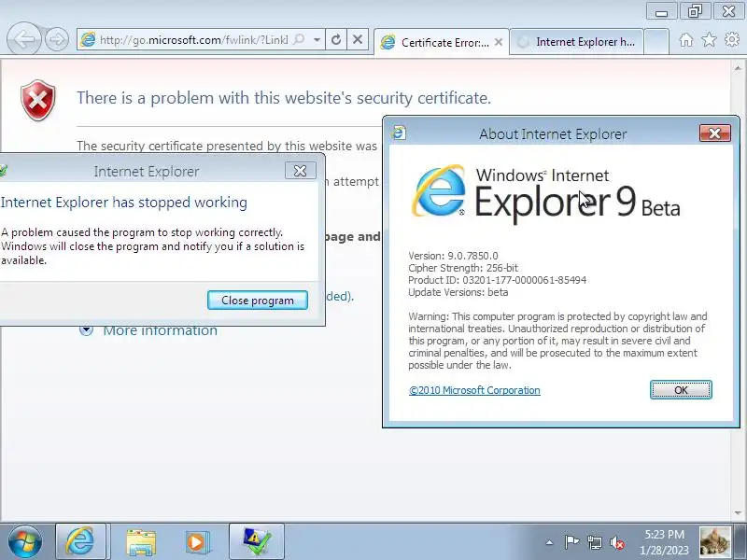Viewport: 747px width, 560px height.
Task: Open the Tools gear menu
Action: point(732,39)
